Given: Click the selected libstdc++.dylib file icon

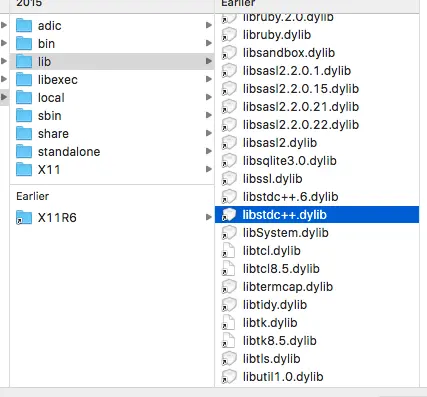Looking at the screenshot, I should coord(229,215).
